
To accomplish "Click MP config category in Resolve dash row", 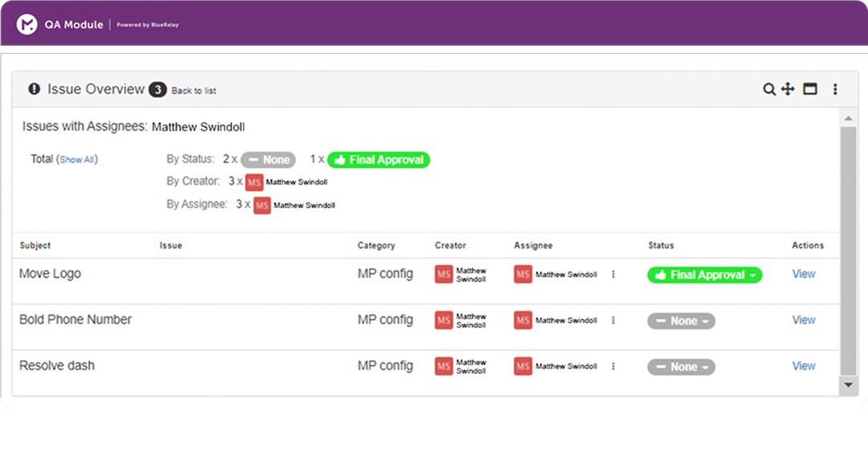I will pyautogui.click(x=385, y=365).
